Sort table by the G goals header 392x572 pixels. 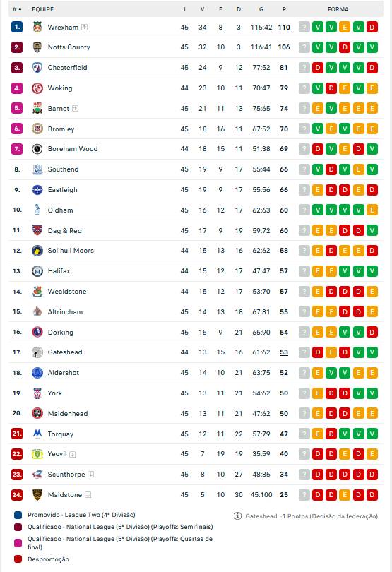click(x=261, y=9)
